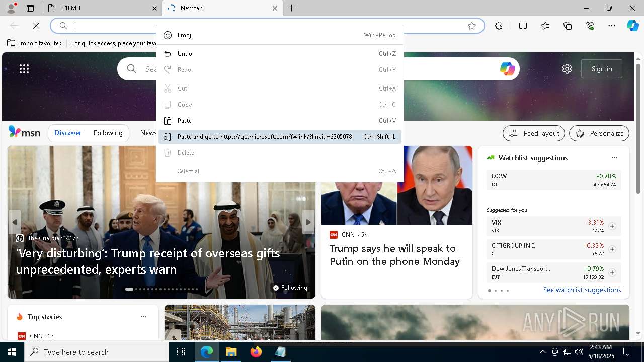This screenshot has width=644, height=362.
Task: Add this page to favorites star
Action: [x=472, y=26]
